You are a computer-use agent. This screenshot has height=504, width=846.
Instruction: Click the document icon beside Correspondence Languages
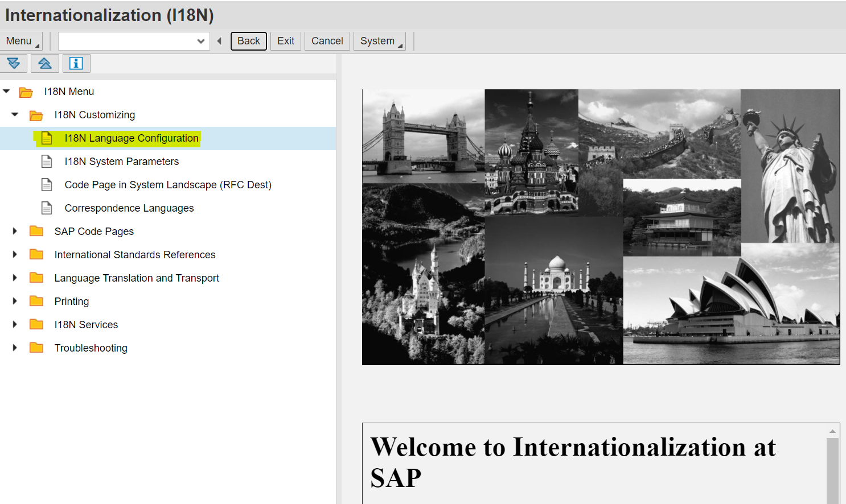click(x=47, y=208)
